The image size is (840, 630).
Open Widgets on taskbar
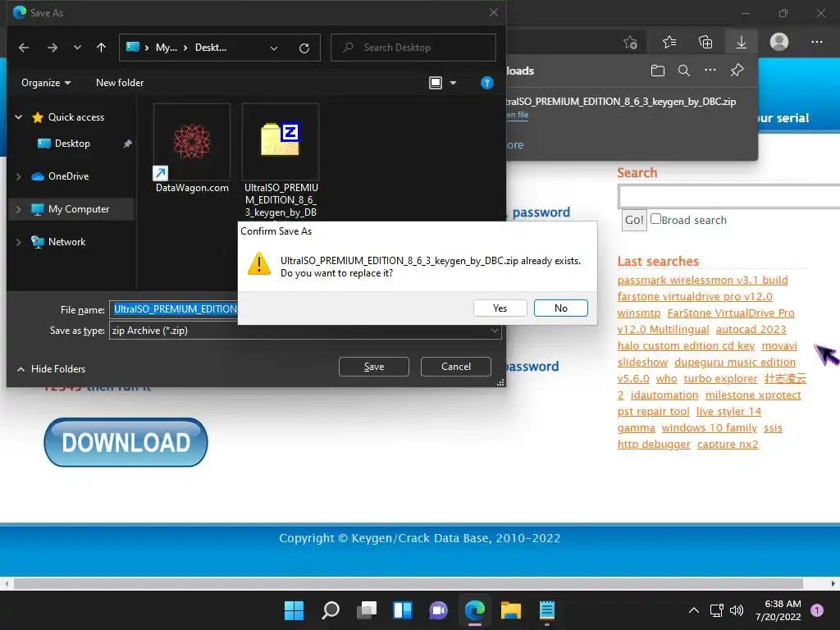click(x=402, y=610)
